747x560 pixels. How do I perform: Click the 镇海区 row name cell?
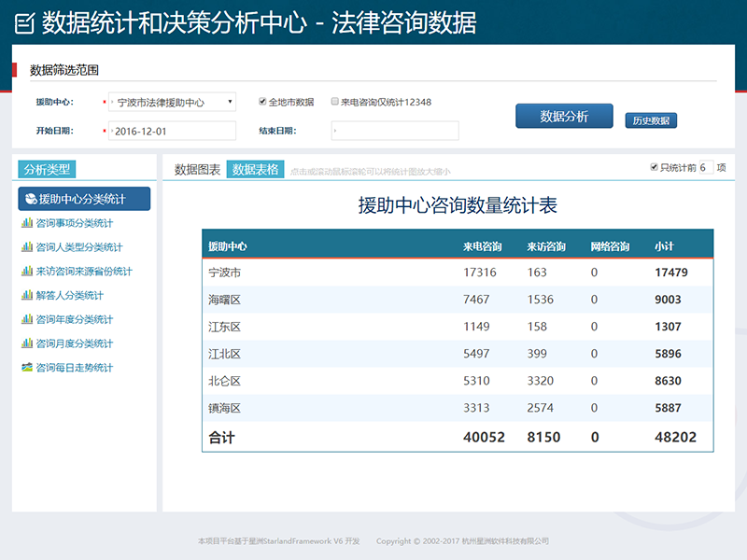[224, 408]
